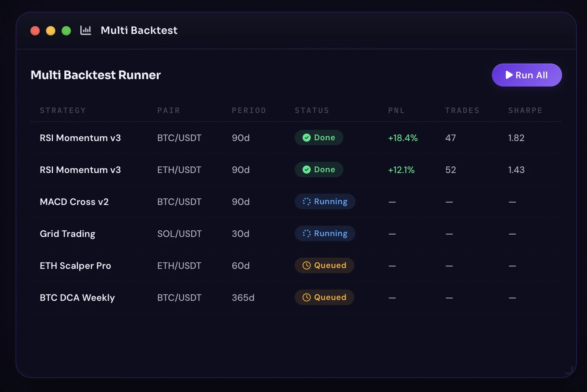Click the bar chart icon in the title bar
587x392 pixels.
85,30
